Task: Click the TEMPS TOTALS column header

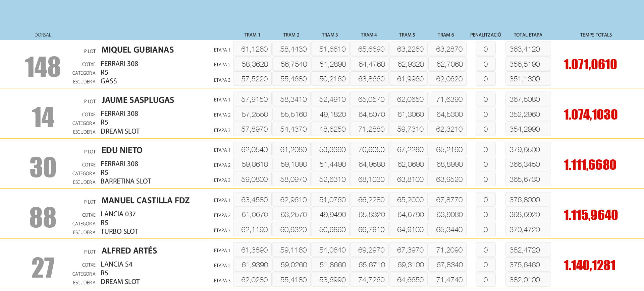Action: click(596, 35)
